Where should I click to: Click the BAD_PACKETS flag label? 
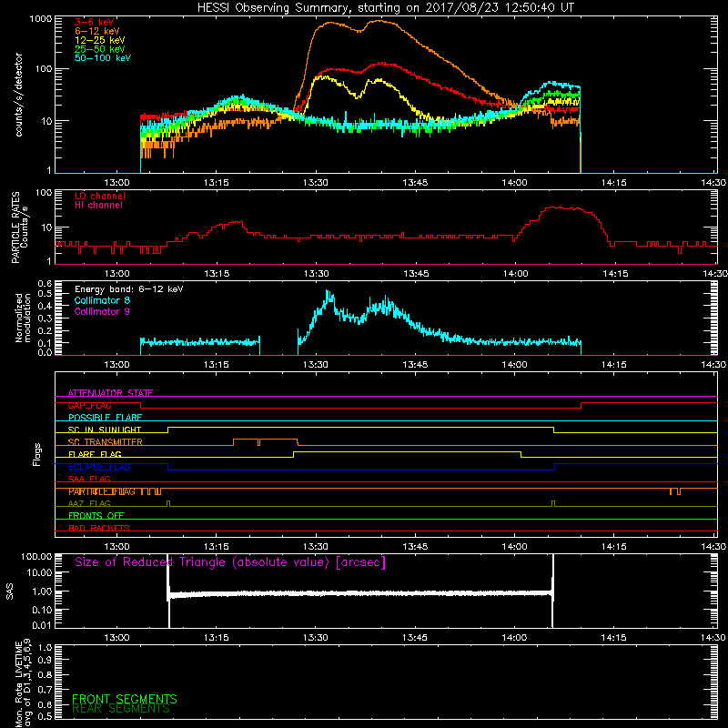pos(99,529)
